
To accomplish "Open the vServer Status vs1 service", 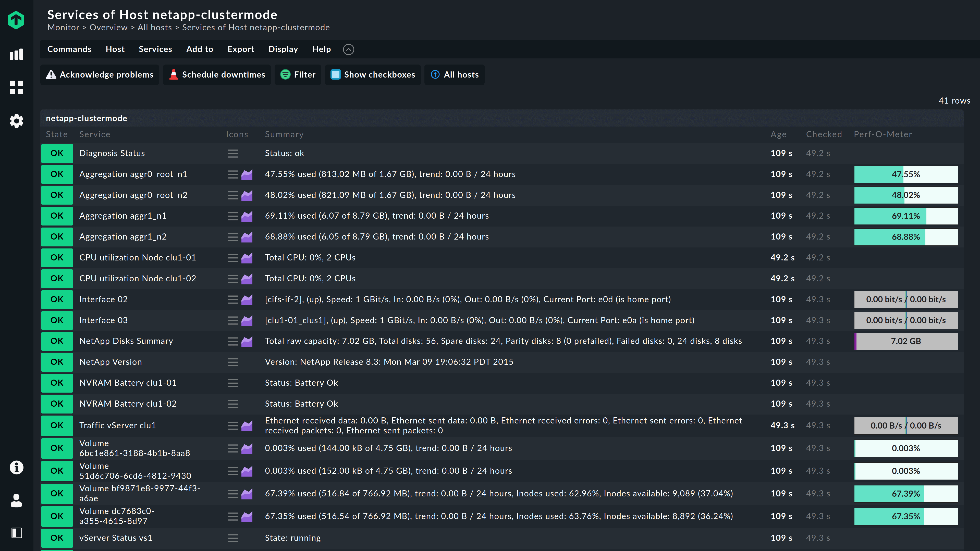I will (116, 538).
